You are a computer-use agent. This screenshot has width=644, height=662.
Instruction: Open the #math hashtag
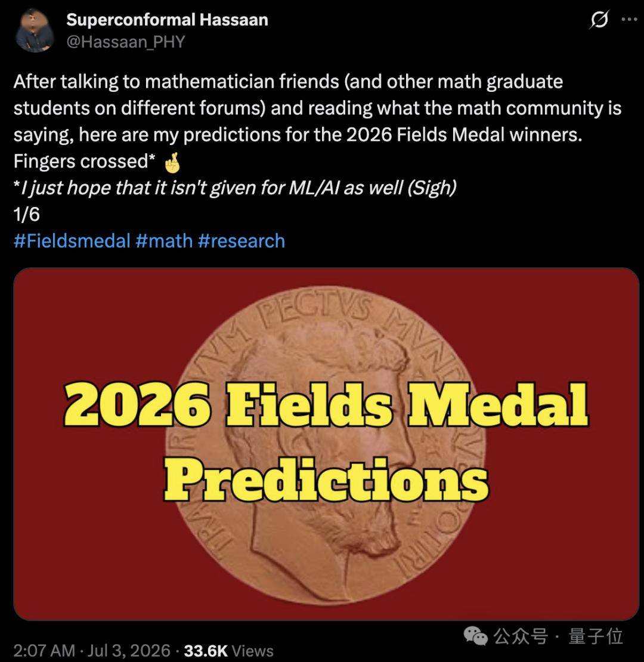[164, 241]
